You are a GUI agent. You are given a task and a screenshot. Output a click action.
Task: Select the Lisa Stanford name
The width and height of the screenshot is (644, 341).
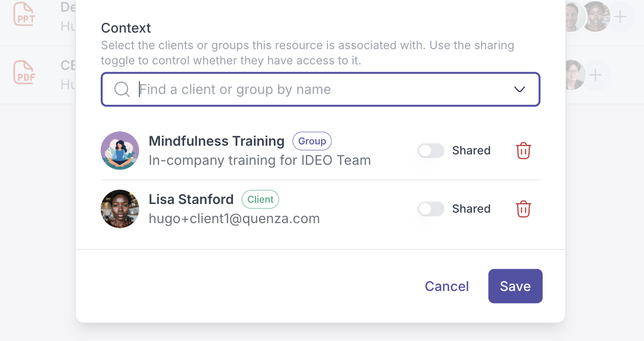click(191, 200)
